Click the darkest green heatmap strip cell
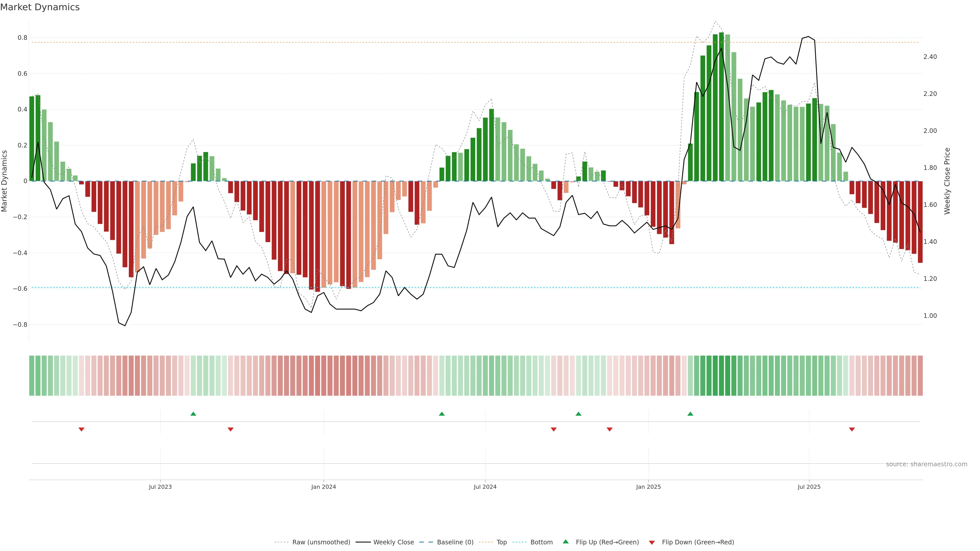 [721, 375]
